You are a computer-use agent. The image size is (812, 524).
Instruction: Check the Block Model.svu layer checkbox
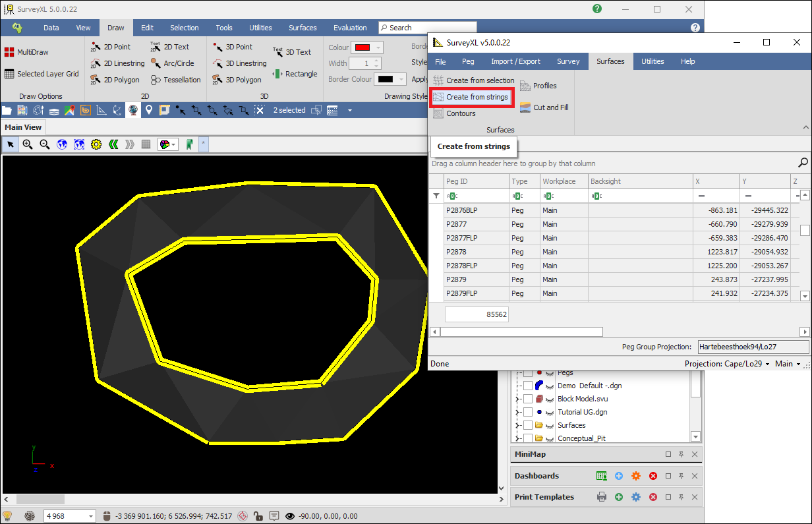click(x=528, y=399)
